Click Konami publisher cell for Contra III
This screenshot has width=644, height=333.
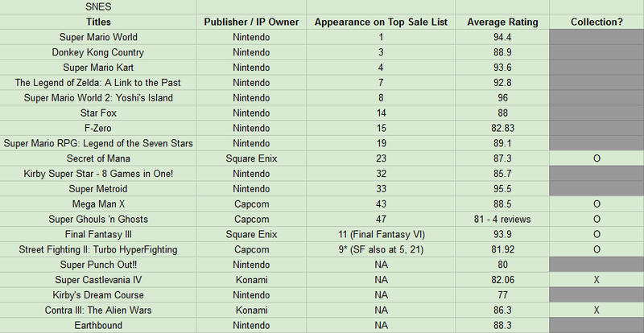251,310
